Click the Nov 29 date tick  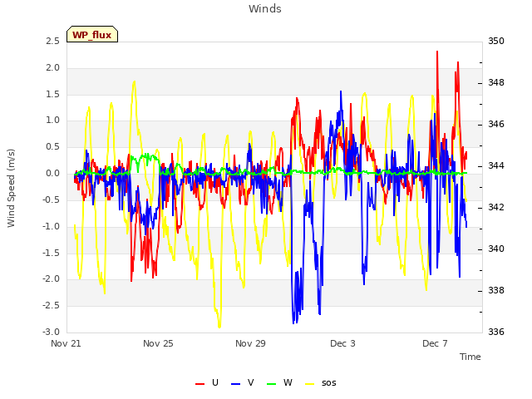(250, 343)
